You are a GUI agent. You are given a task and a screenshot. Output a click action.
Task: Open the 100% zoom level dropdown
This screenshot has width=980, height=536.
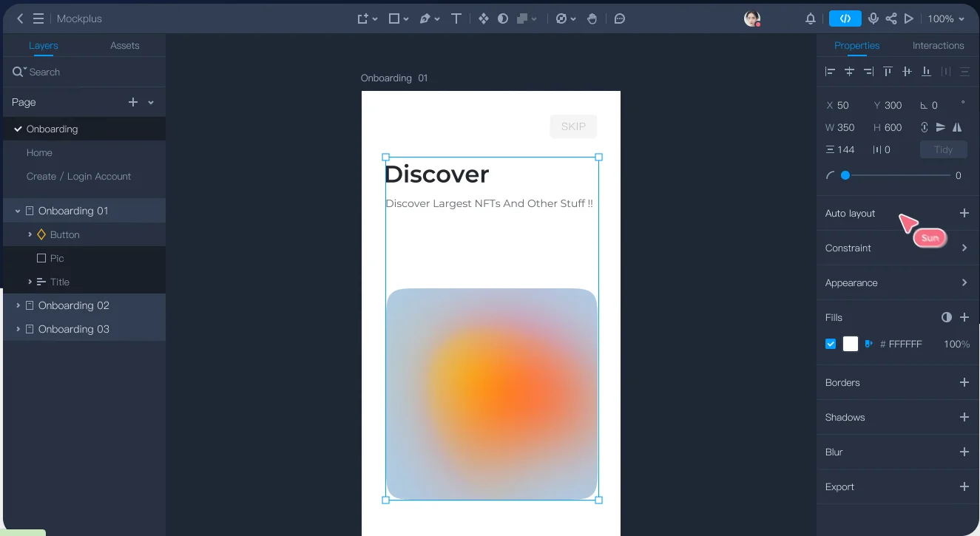tap(947, 18)
